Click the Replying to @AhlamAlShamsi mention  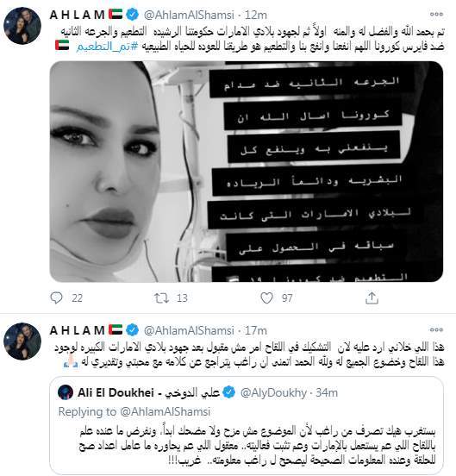pos(165,411)
